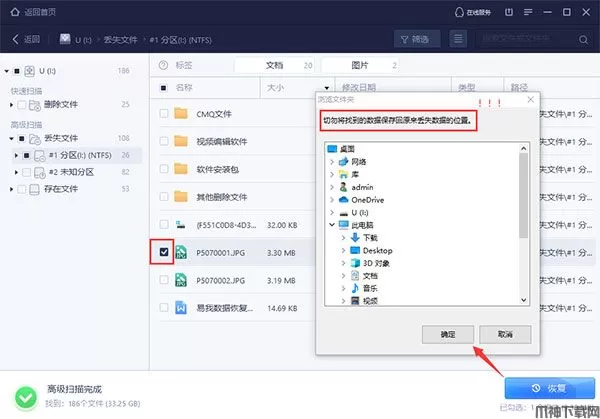Screen dimensions: 600x419
Task: Check the 其他删除文件 folder checkbox
Action: 164,197
